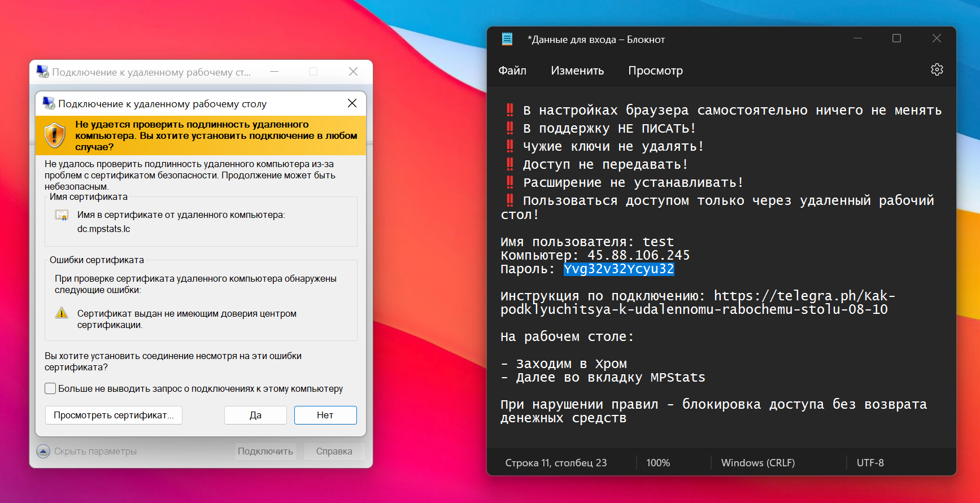Click the line Далее во вкладку MPStats
Viewport: 980px width, 503px height.
pos(603,377)
